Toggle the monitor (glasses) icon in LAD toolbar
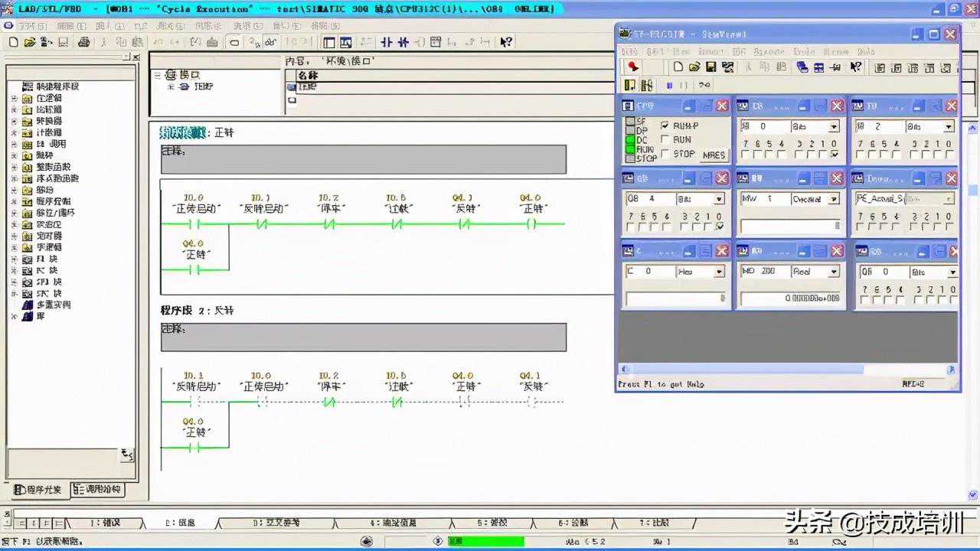This screenshot has width=980, height=551. [x=270, y=42]
